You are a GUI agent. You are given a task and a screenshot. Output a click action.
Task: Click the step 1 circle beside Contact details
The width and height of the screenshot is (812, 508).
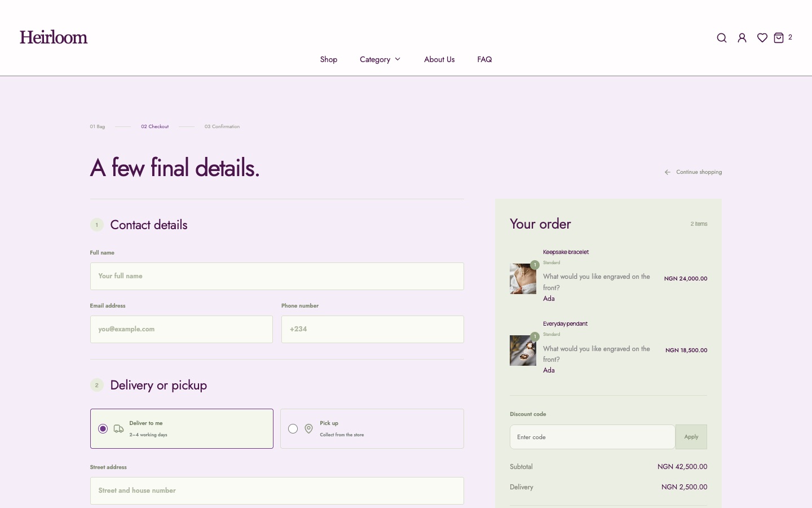coord(97,225)
